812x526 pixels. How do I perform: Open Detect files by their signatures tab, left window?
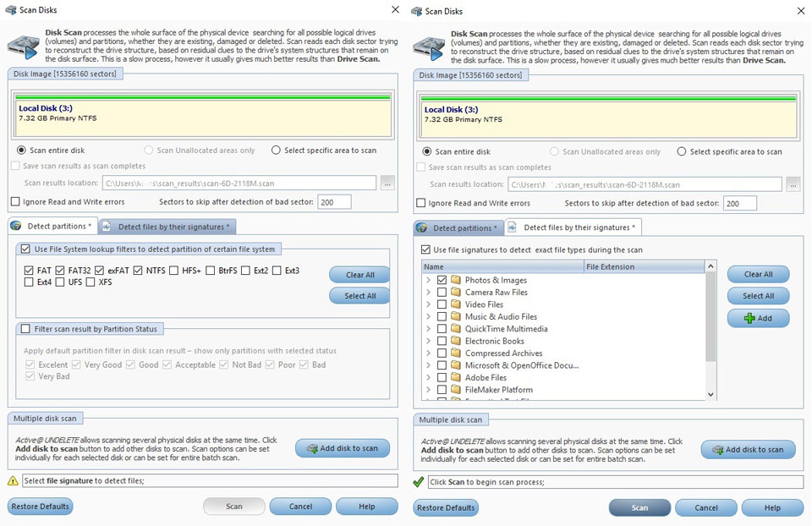pyautogui.click(x=167, y=227)
